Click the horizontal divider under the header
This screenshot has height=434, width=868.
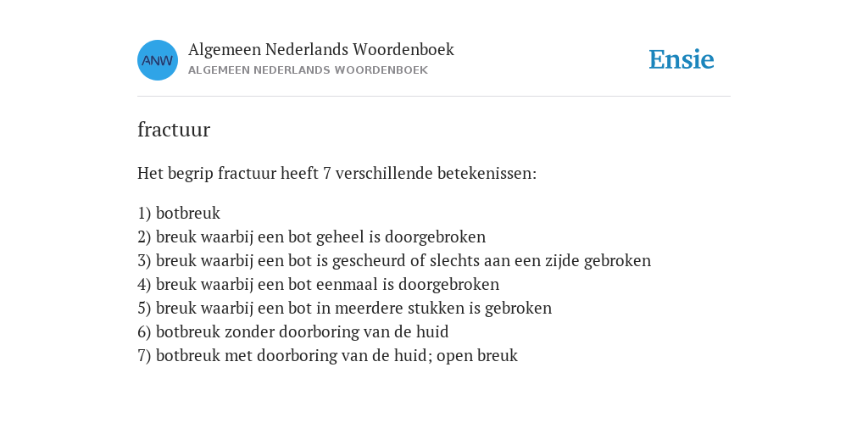[x=434, y=97]
